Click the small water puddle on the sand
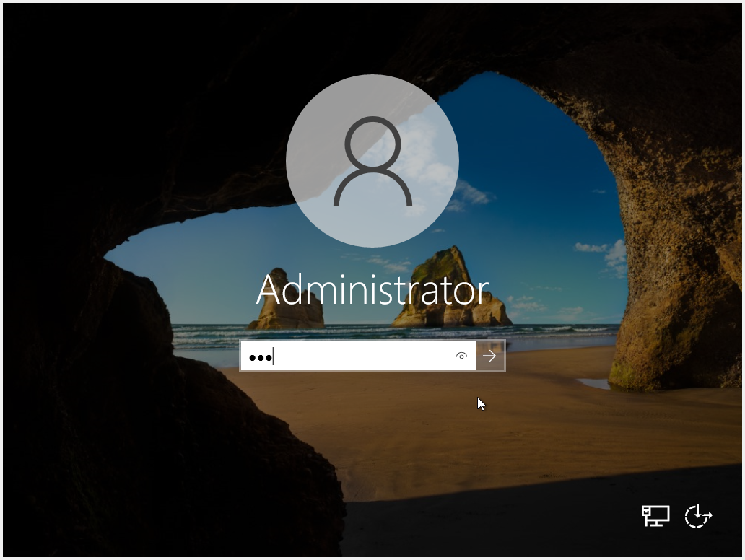This screenshot has width=745, height=560. pos(593,383)
